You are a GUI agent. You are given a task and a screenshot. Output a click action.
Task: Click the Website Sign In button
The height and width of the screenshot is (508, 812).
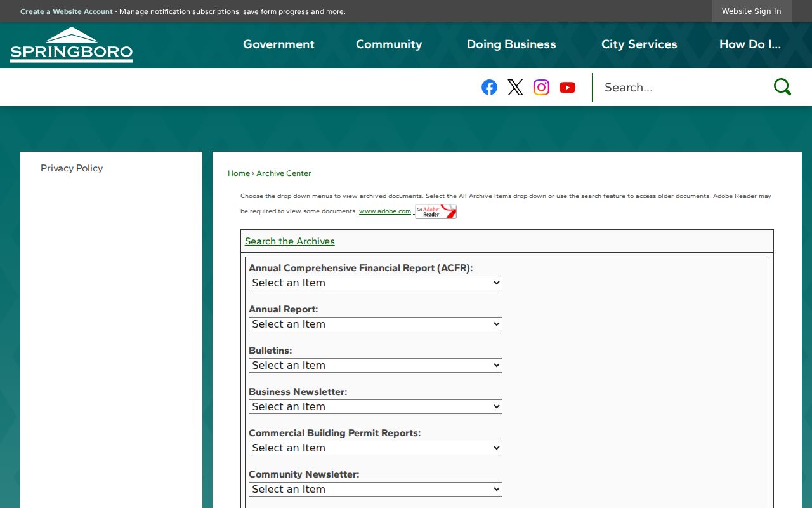click(x=751, y=11)
